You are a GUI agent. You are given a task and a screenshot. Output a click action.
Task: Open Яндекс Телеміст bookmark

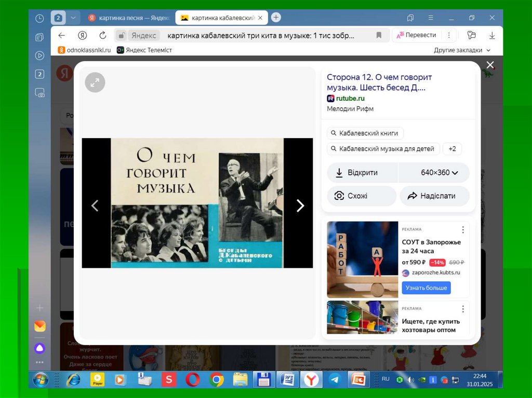pos(144,50)
